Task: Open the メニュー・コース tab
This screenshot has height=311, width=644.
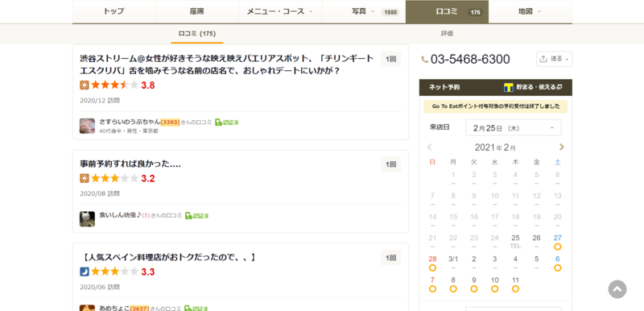Action: coord(280,11)
